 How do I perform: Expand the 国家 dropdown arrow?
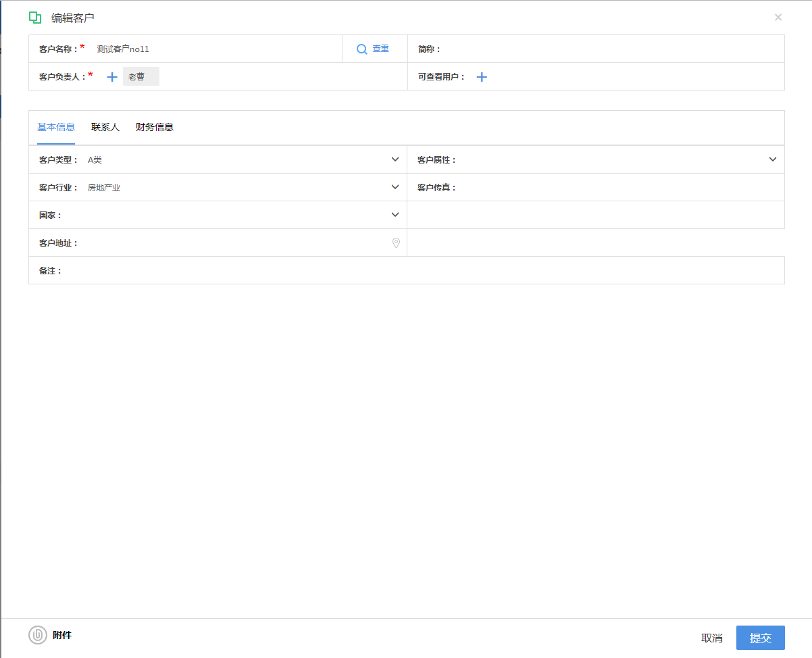pos(395,215)
